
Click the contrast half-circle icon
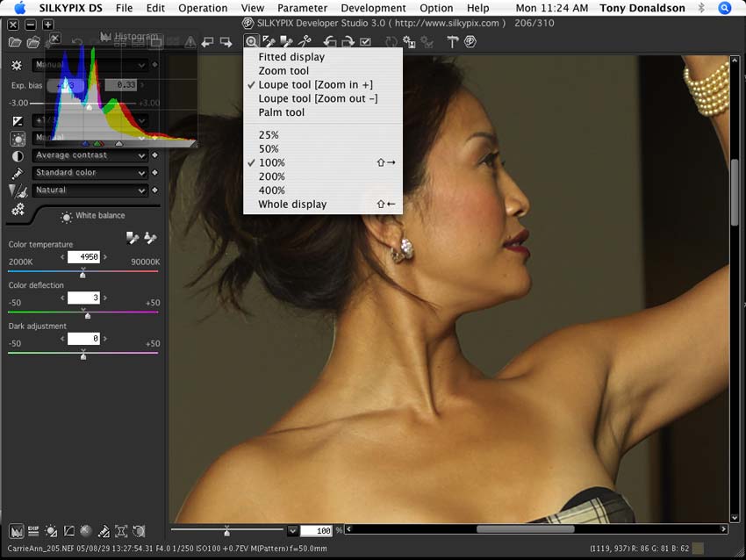coord(18,156)
